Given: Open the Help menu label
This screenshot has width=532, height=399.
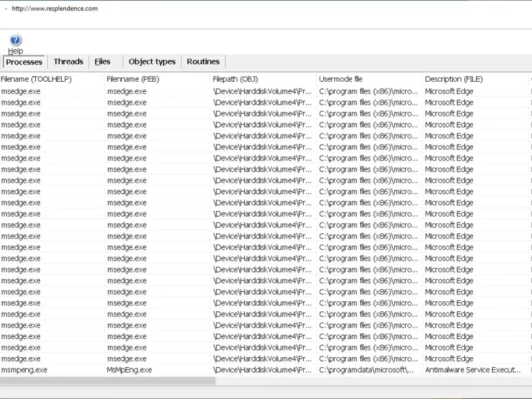Looking at the screenshot, I should 15,51.
